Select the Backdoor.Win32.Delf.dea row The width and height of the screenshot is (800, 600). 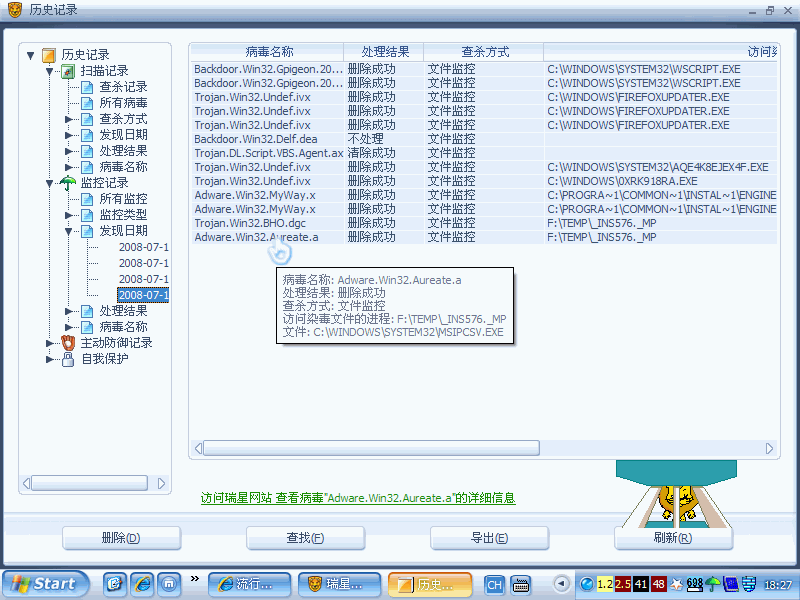point(484,139)
